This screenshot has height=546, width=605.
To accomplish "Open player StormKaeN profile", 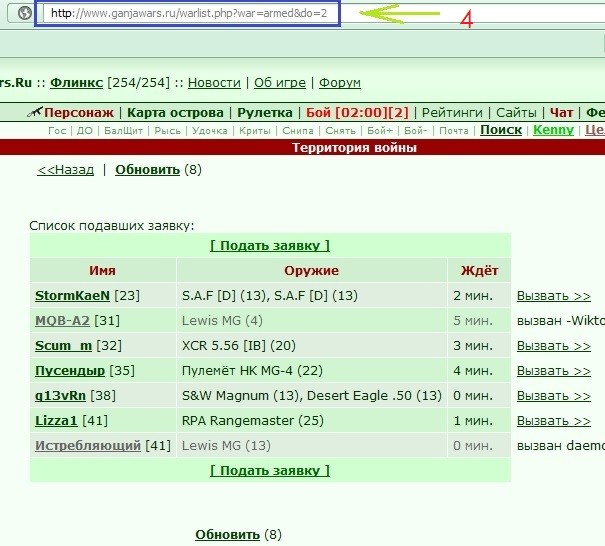I will [x=73, y=296].
